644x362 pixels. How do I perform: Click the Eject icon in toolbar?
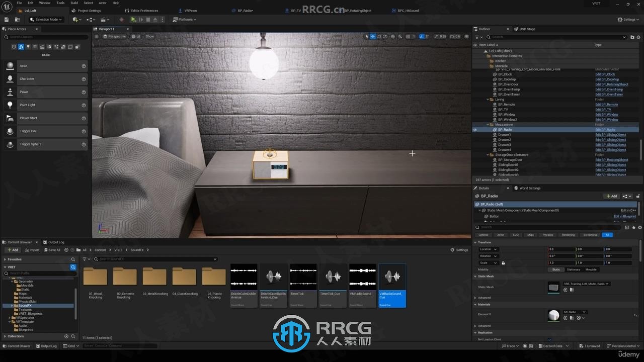155,20
